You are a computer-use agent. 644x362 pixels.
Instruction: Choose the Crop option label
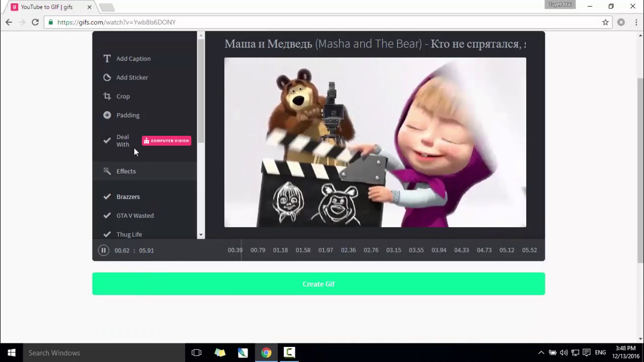(x=123, y=96)
